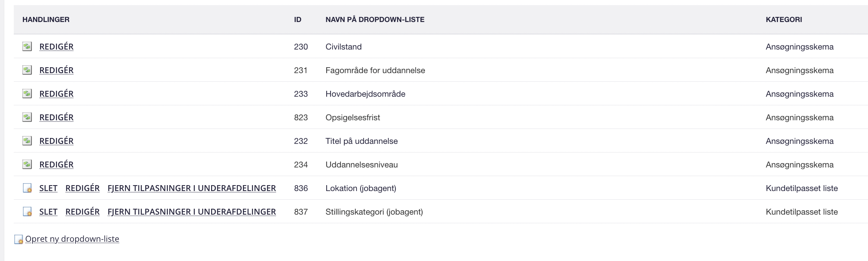Click the edit icon for Uddannelsesniveau
The image size is (868, 261).
tap(27, 164)
